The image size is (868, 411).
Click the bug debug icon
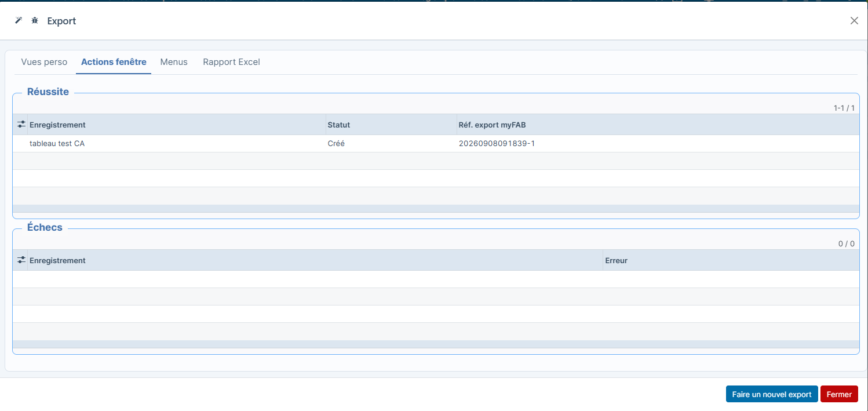pos(35,20)
